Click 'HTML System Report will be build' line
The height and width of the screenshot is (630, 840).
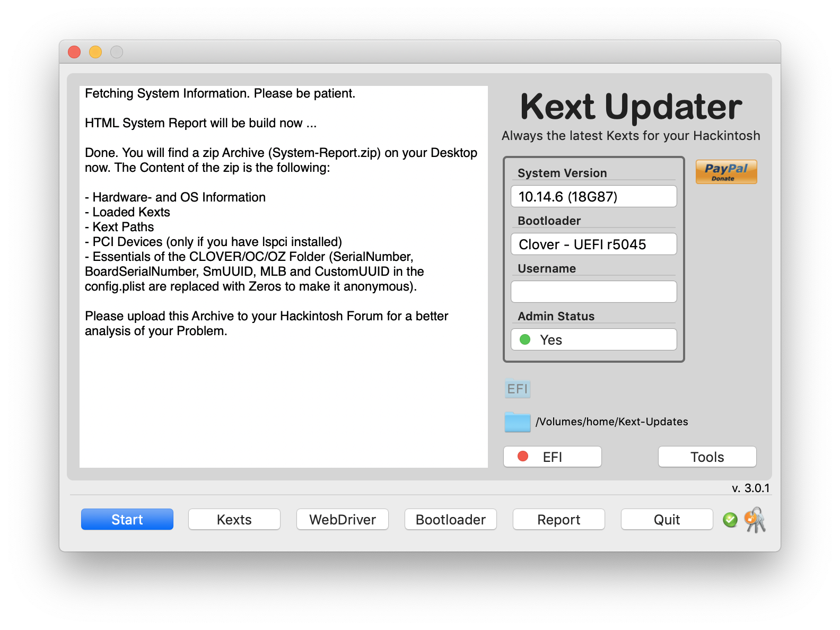click(x=201, y=123)
